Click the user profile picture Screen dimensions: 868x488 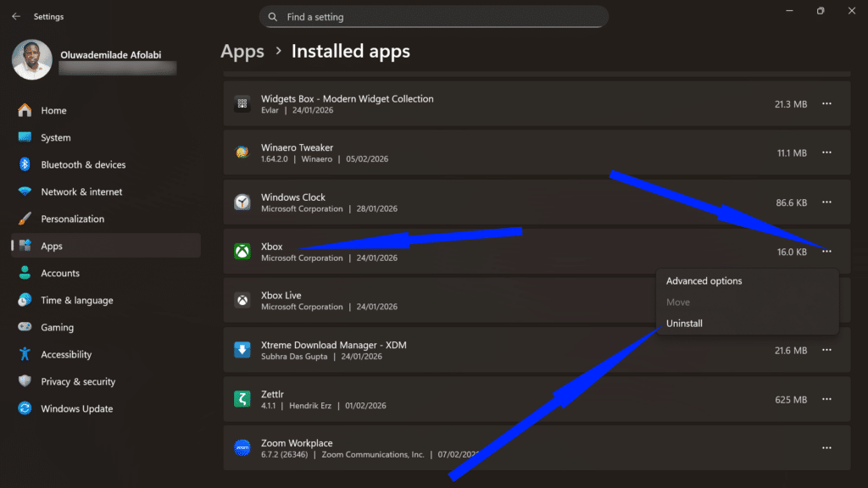(x=31, y=60)
